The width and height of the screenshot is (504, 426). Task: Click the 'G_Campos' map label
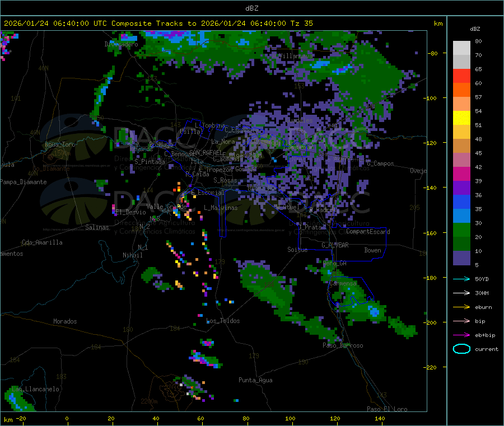point(380,163)
